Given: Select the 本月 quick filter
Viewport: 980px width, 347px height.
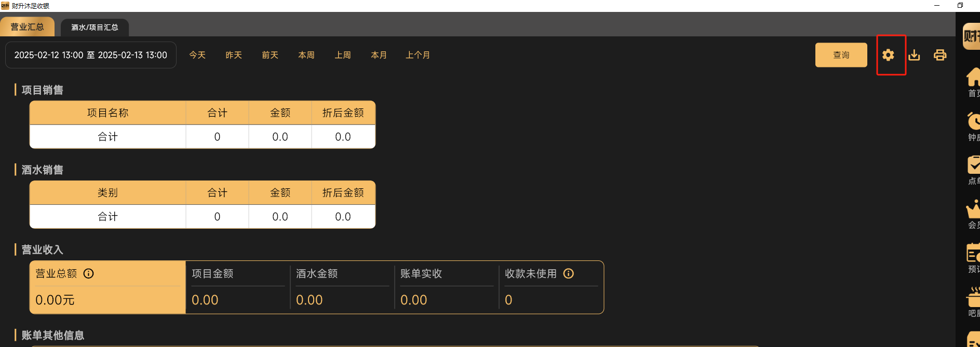Looking at the screenshot, I should (379, 55).
